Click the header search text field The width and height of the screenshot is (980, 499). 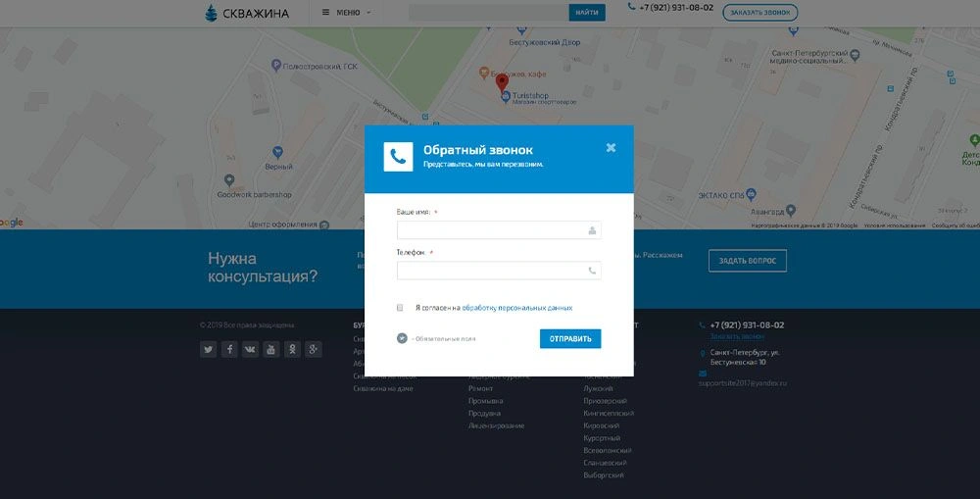coord(487,13)
